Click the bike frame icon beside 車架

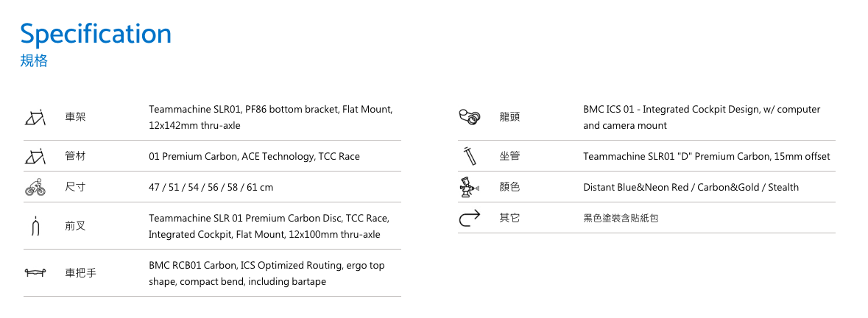(35, 118)
